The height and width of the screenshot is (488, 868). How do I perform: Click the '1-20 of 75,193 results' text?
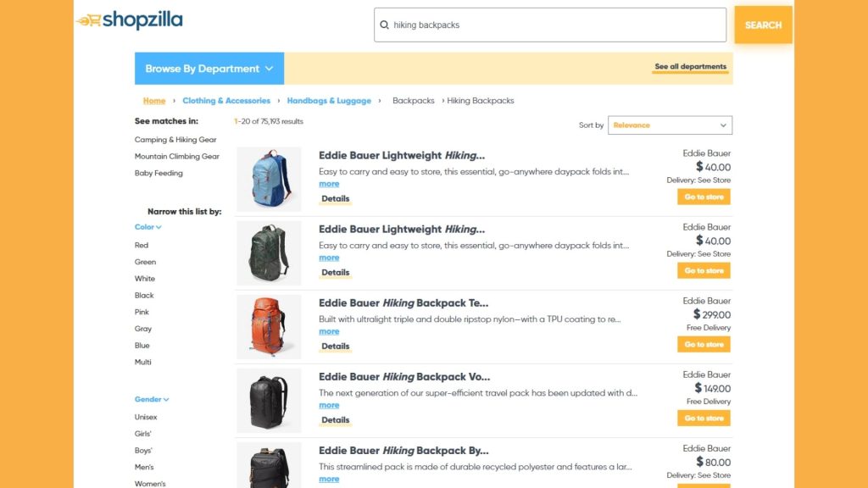(269, 121)
